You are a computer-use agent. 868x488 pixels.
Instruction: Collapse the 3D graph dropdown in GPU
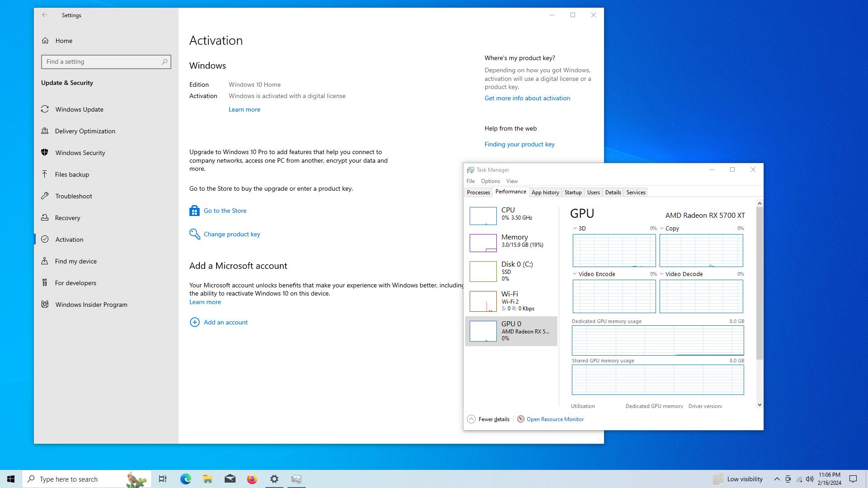tap(575, 229)
